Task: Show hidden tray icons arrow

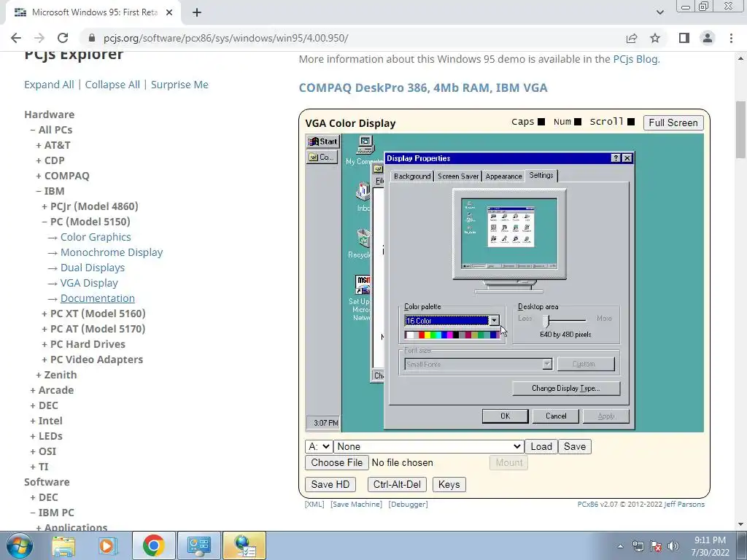Action: click(x=620, y=546)
